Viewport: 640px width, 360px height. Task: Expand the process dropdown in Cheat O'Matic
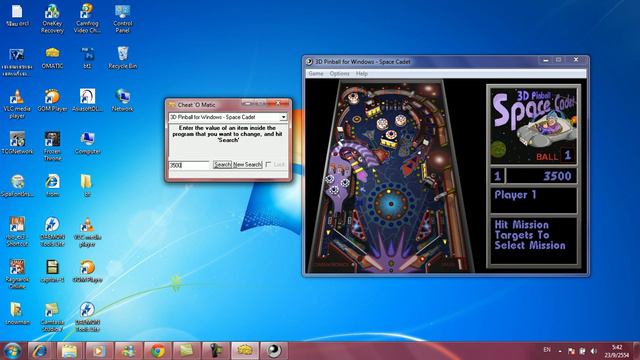coord(283,117)
